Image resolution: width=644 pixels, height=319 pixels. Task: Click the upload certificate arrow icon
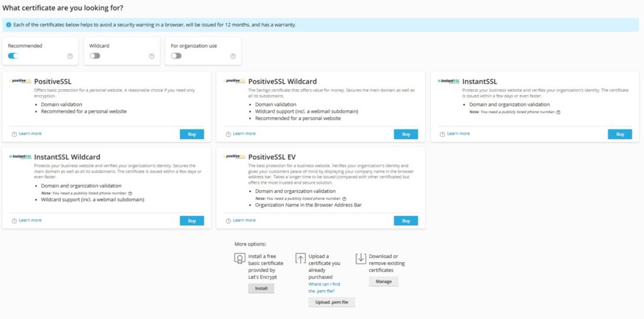(301, 258)
